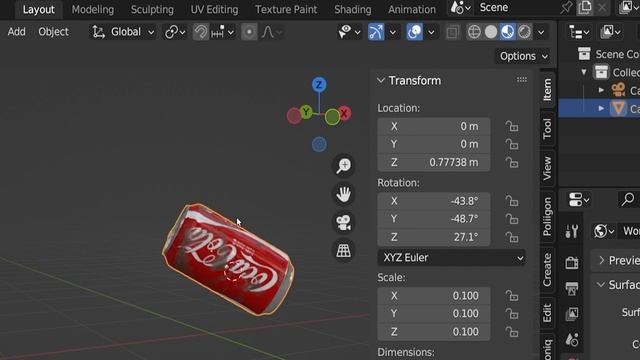This screenshot has width=640, height=360.
Task: Select wireframe viewport shading
Action: [474, 32]
